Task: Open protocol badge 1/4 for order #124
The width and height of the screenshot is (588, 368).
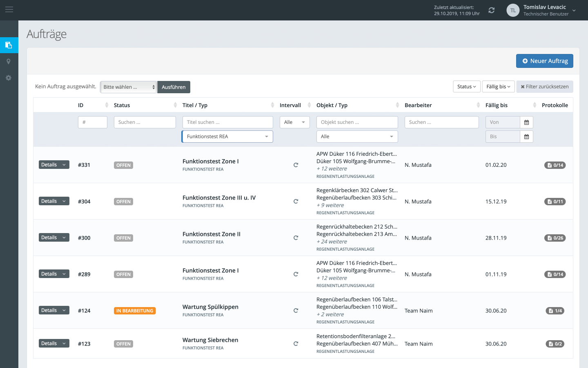Action: click(x=555, y=311)
